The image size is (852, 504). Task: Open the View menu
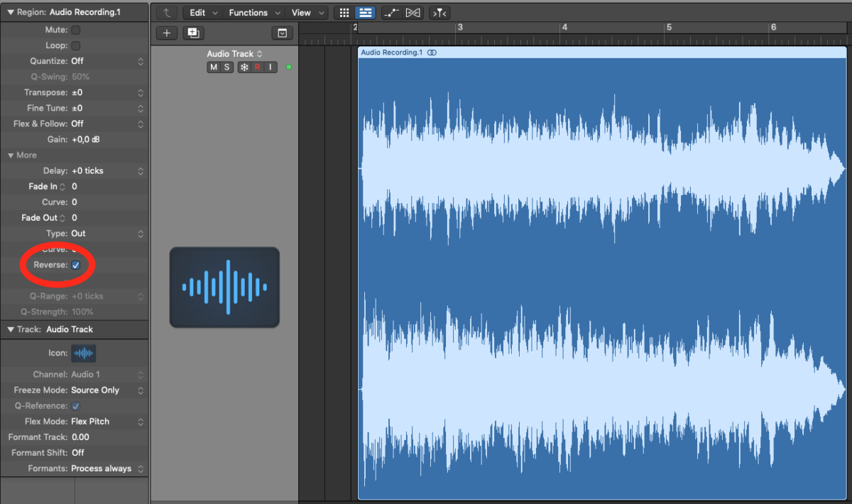coord(307,13)
